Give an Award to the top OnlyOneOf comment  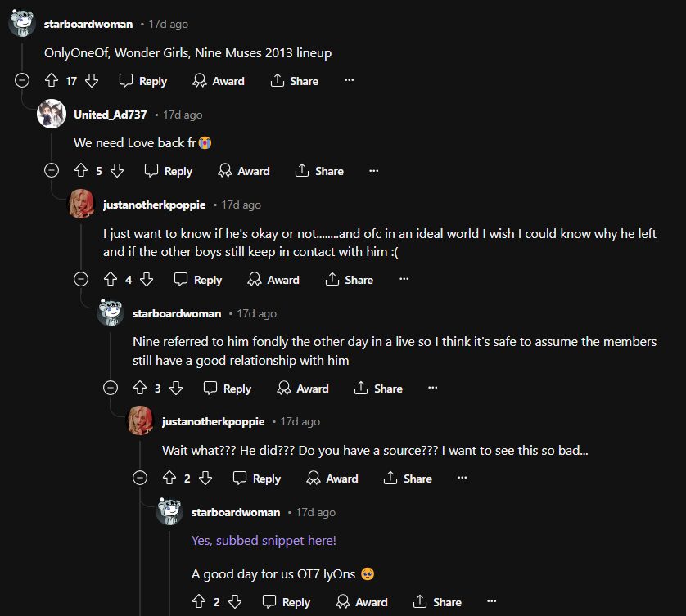point(218,81)
